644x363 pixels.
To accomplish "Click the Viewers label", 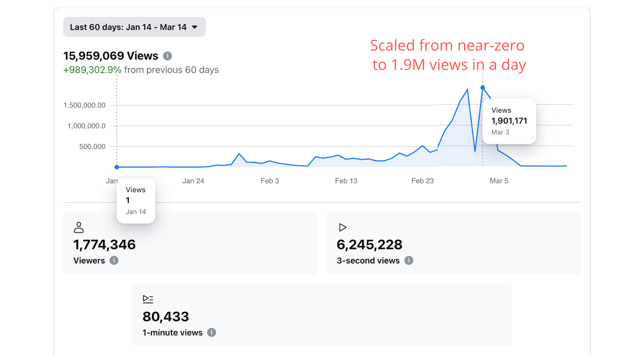I will pyautogui.click(x=89, y=261).
